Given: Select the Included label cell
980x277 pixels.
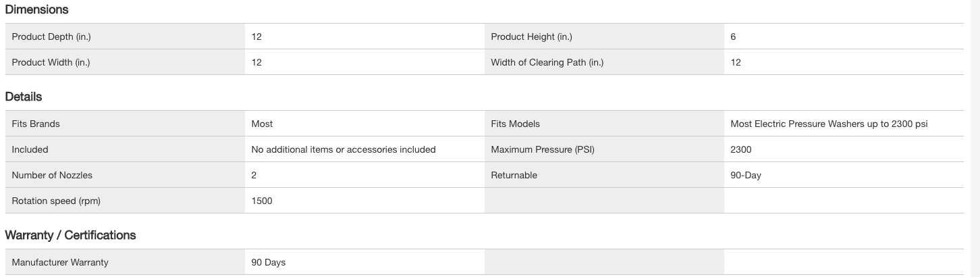Looking at the screenshot, I should [x=30, y=149].
